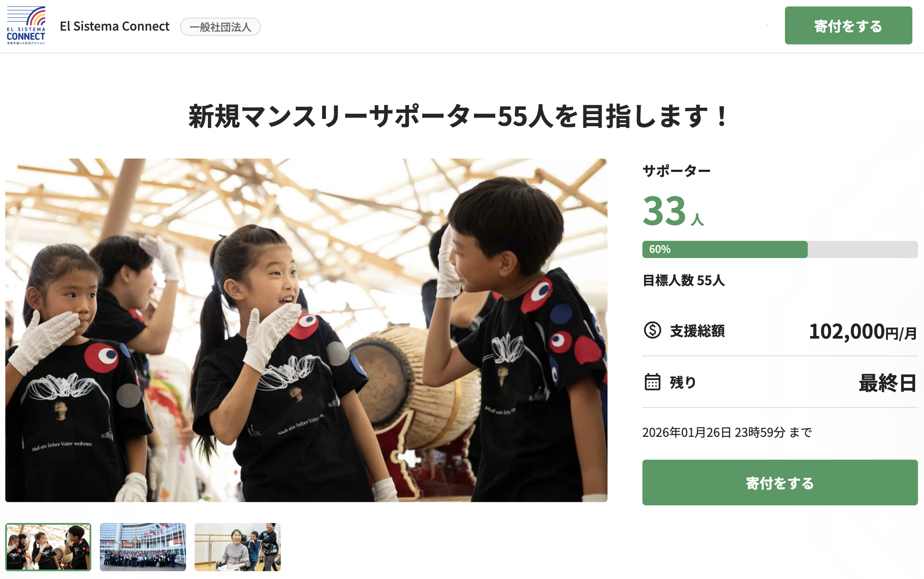This screenshot has height=579, width=924.
Task: Click the 2026年01月26日 deadline text
Action: [x=727, y=432]
